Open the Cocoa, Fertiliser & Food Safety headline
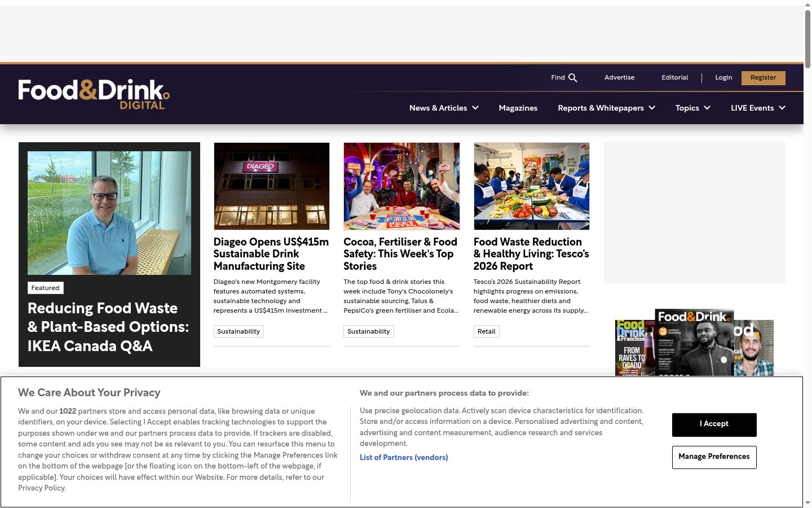This screenshot has height=508, width=812. (x=400, y=254)
